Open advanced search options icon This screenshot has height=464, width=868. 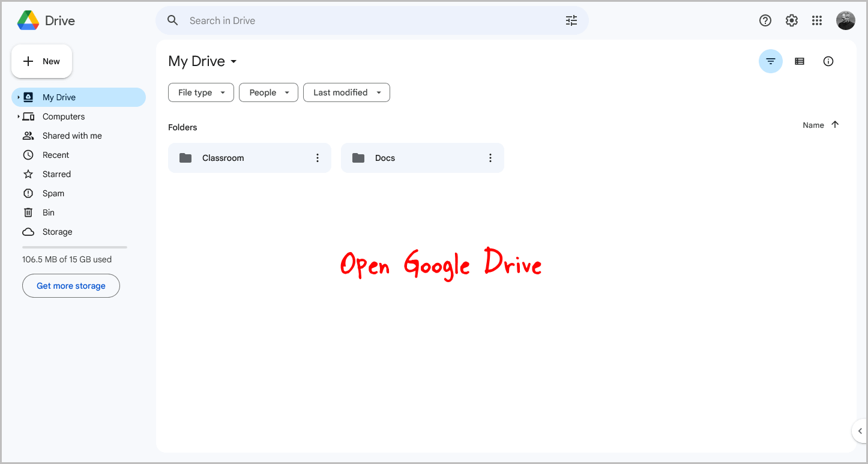click(571, 20)
